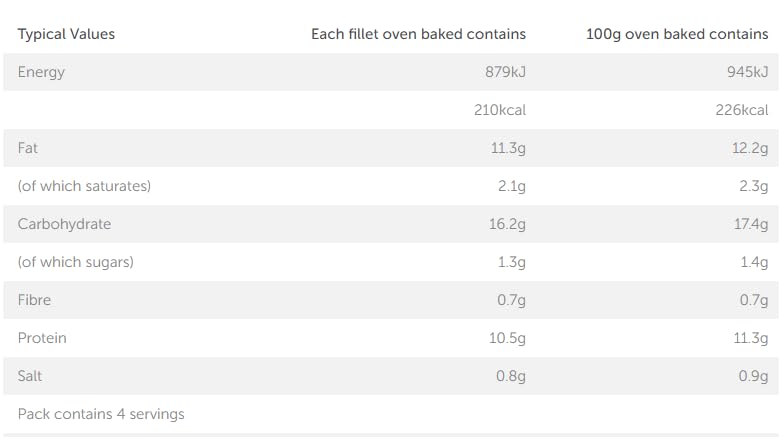Click the Protein row label
This screenshot has width=783, height=437.
42,338
